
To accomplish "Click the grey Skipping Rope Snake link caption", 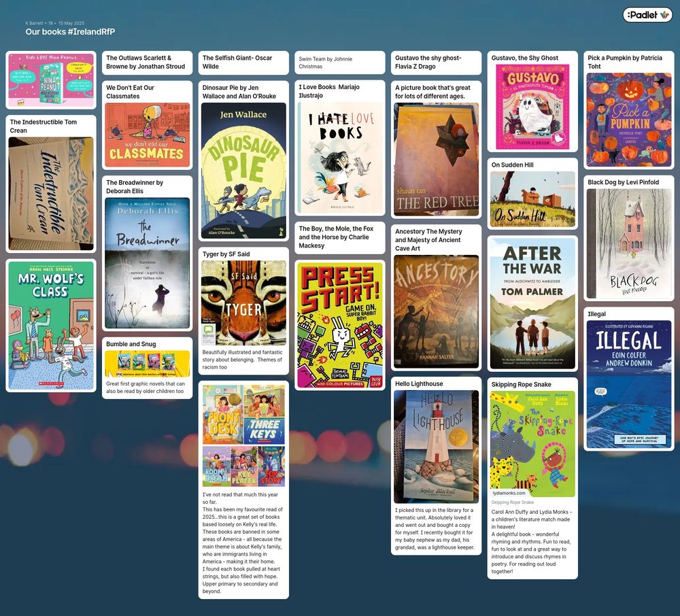I will 512,502.
